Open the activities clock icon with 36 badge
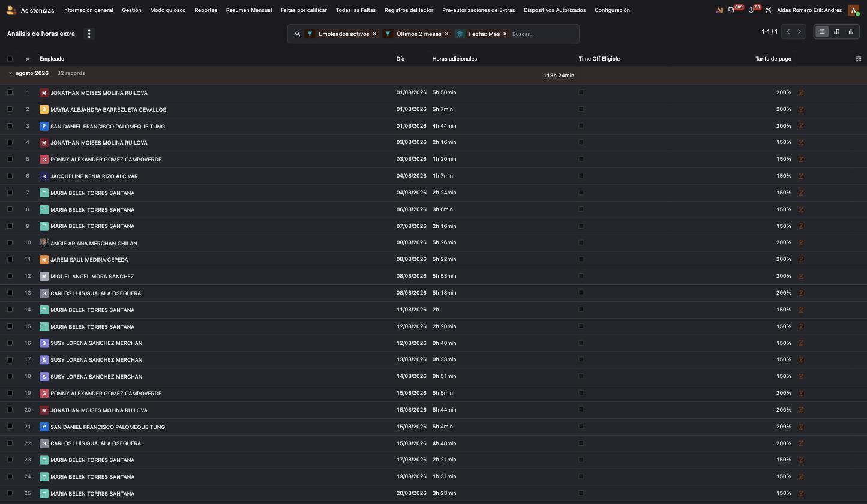This screenshot has height=504, width=867. (751, 10)
